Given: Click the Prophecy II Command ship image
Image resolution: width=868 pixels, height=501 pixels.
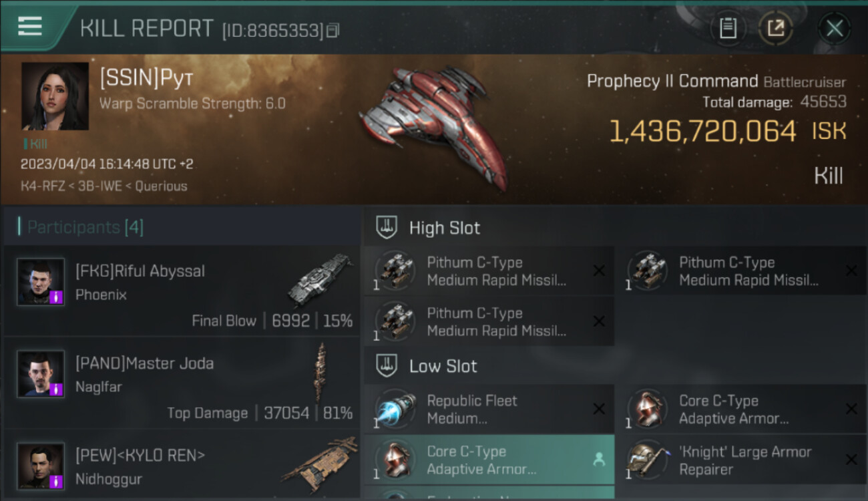Looking at the screenshot, I should (x=434, y=126).
